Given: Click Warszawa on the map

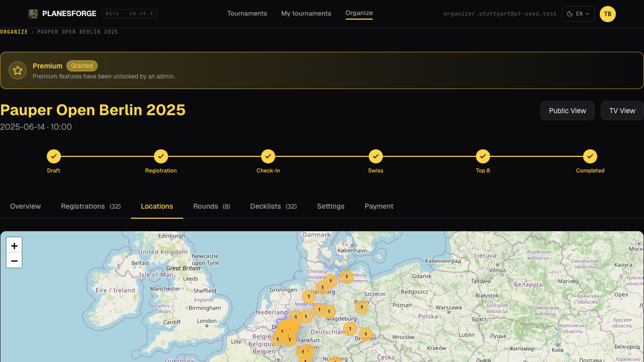Looking at the screenshot, I should 449,307.
